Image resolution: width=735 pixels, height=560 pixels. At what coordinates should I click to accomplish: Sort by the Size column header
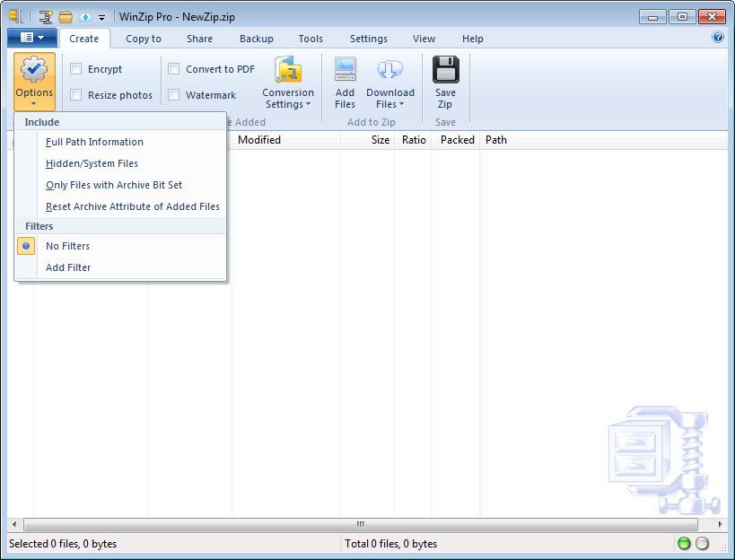[368, 140]
